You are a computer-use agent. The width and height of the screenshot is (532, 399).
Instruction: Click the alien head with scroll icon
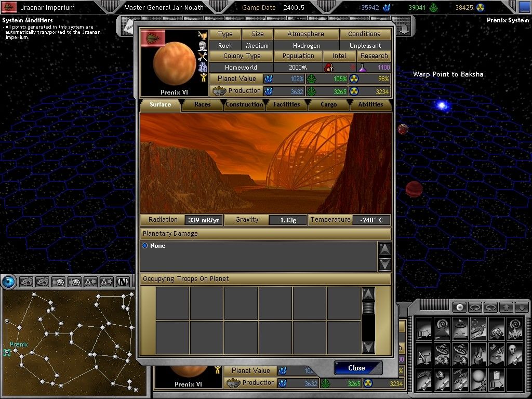(x=515, y=354)
